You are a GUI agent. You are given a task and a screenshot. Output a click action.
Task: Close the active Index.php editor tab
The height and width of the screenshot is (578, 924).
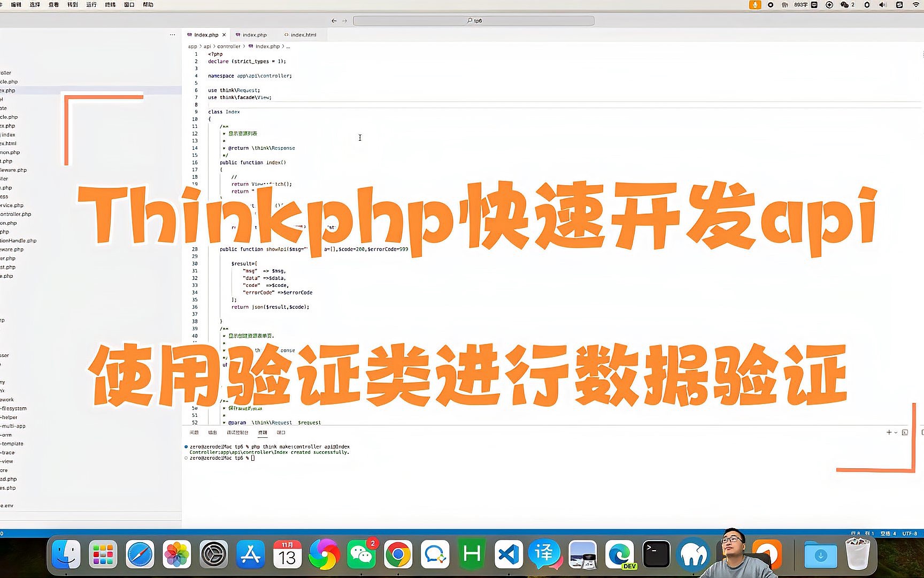click(x=224, y=35)
